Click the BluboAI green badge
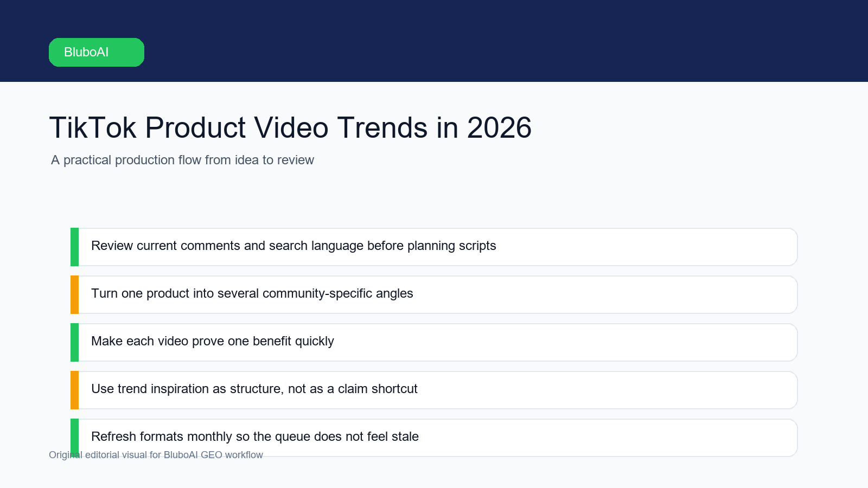868x488 pixels. tap(97, 52)
